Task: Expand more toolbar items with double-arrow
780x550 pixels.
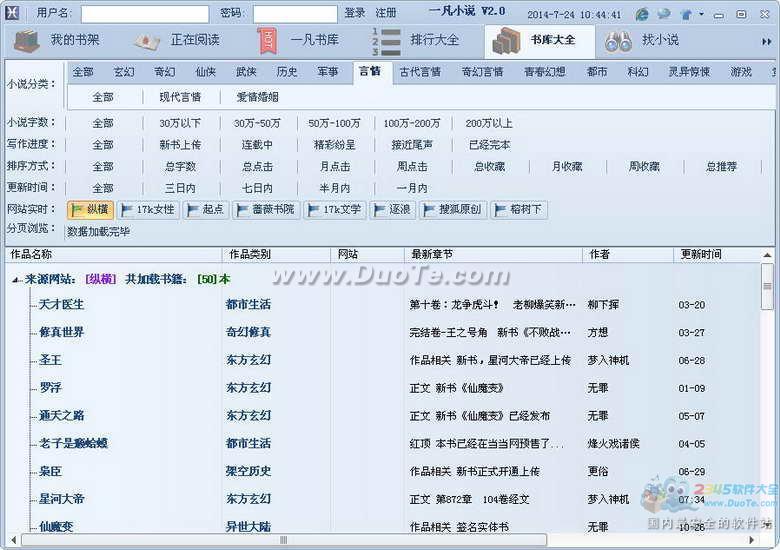Action: coord(766,42)
